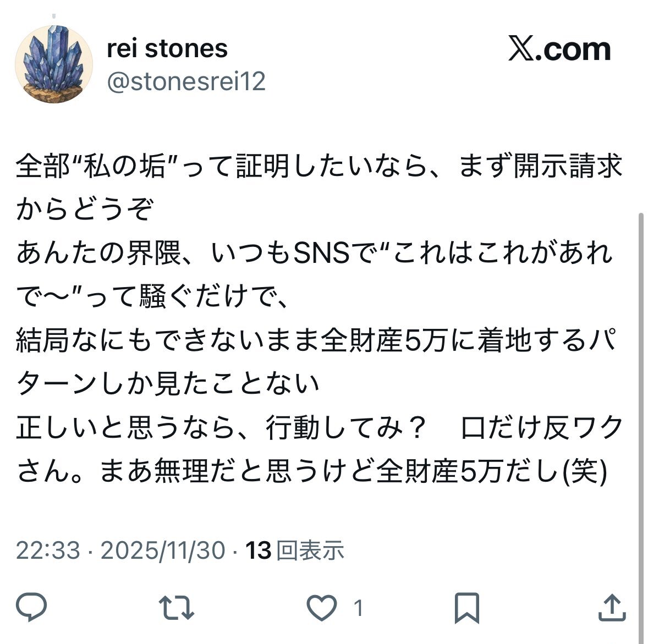The height and width of the screenshot is (644, 648).
Task: Click the 22:33 post time
Action: click(48, 550)
